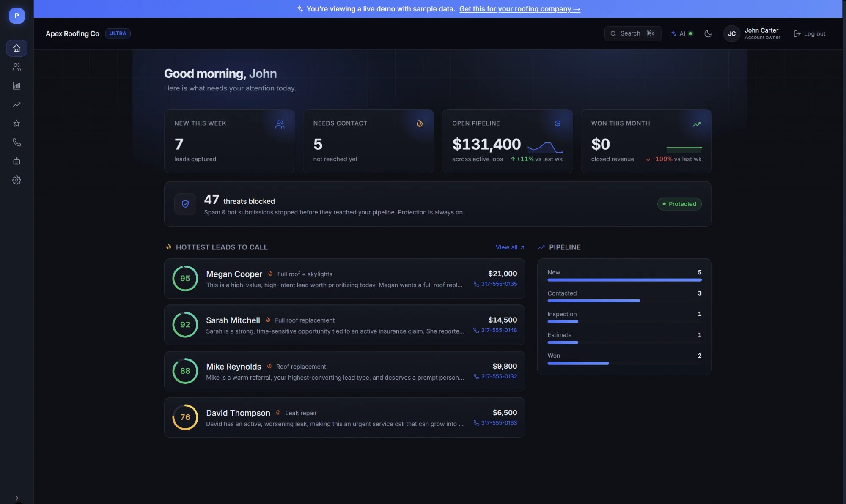Open the Leads (people) sidebar icon
846x504 pixels.
[x=16, y=67]
